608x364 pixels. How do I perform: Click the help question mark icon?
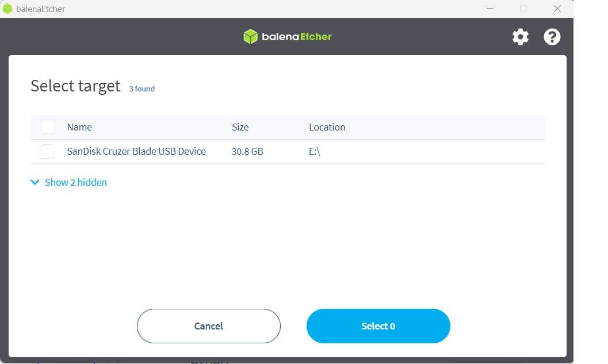coord(552,37)
